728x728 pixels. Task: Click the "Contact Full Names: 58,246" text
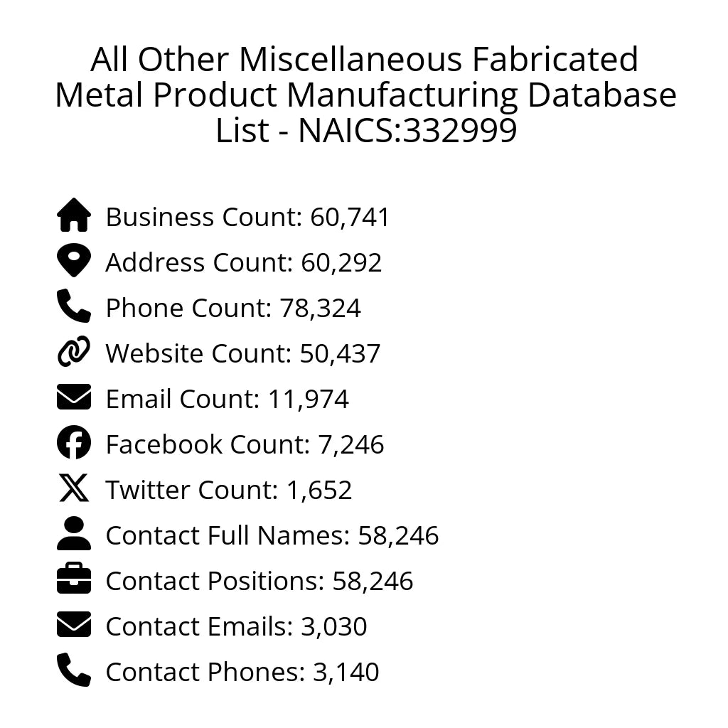pos(272,536)
